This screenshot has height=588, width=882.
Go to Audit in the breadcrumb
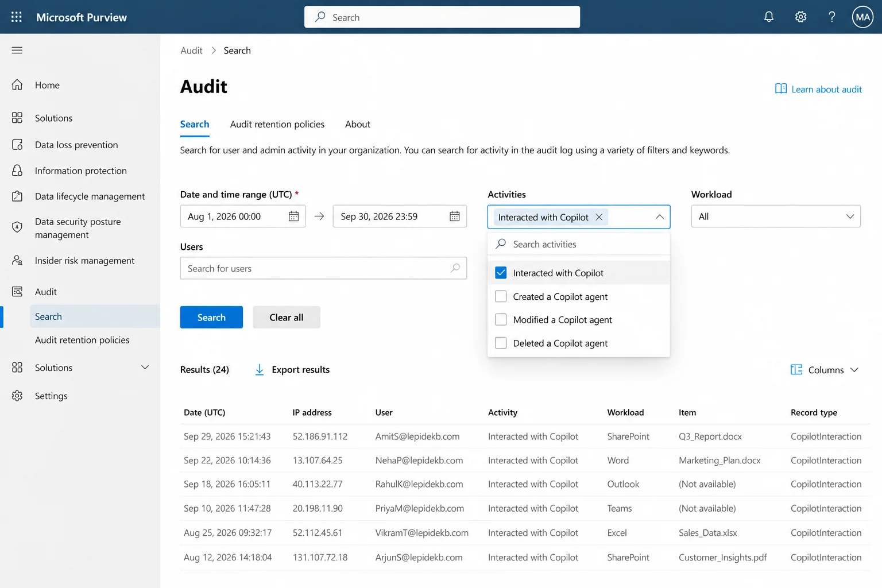click(191, 51)
